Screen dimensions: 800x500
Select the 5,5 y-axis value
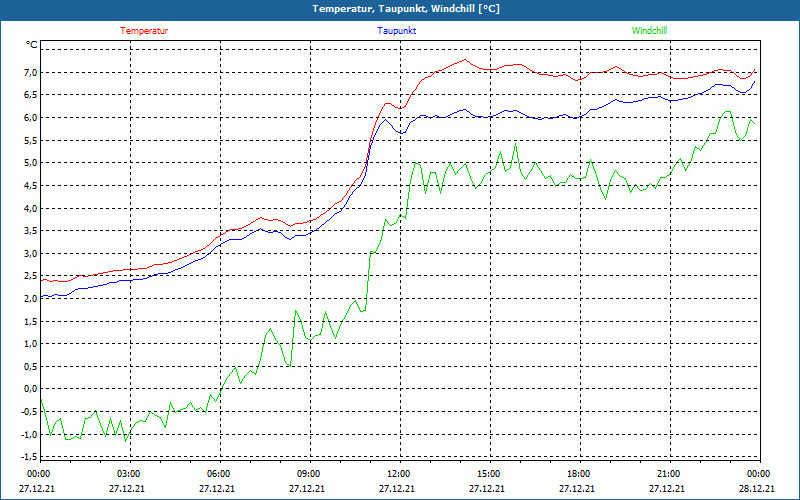click(x=31, y=140)
